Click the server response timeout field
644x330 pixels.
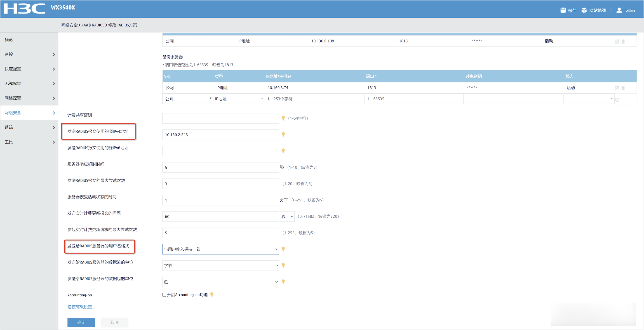click(x=221, y=167)
